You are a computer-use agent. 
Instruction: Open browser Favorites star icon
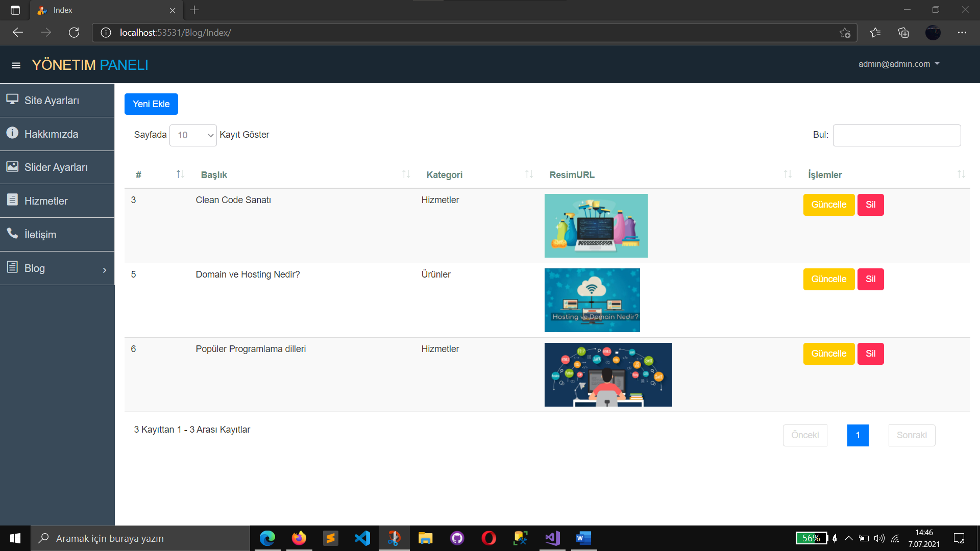[875, 33]
